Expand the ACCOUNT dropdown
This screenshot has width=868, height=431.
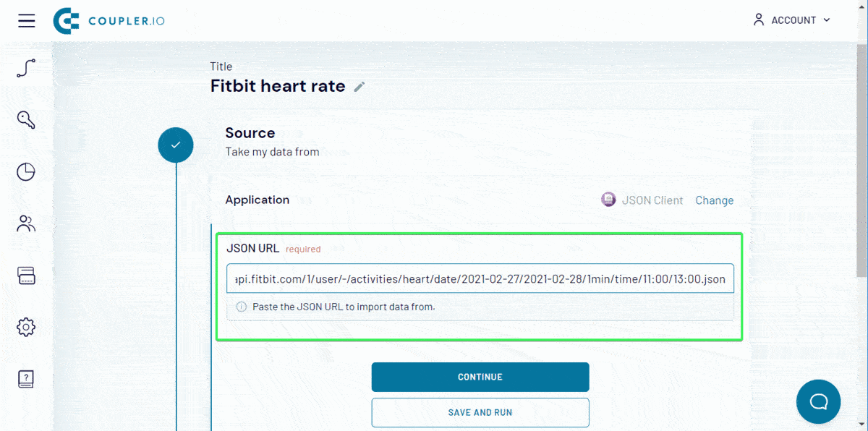pos(792,20)
